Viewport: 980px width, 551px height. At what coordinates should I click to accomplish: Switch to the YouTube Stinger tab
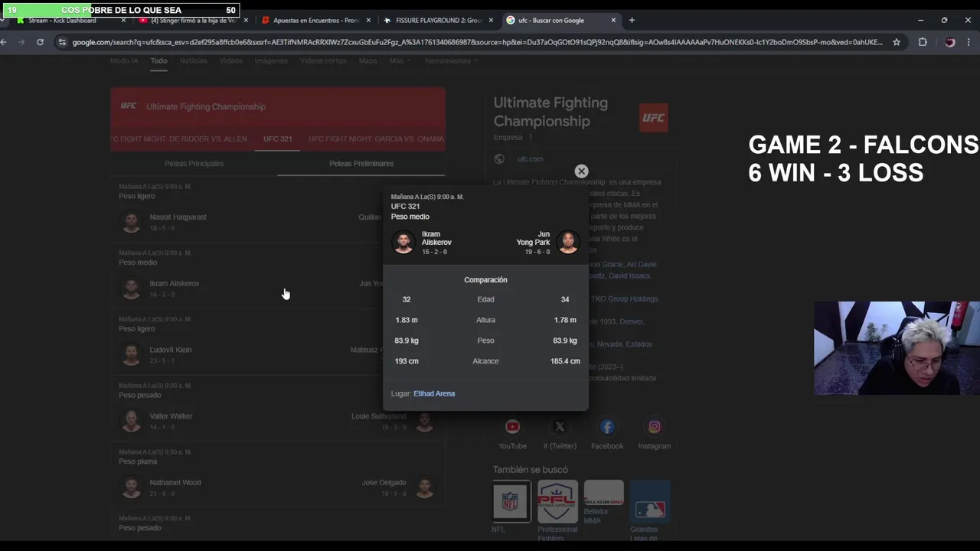[191, 21]
